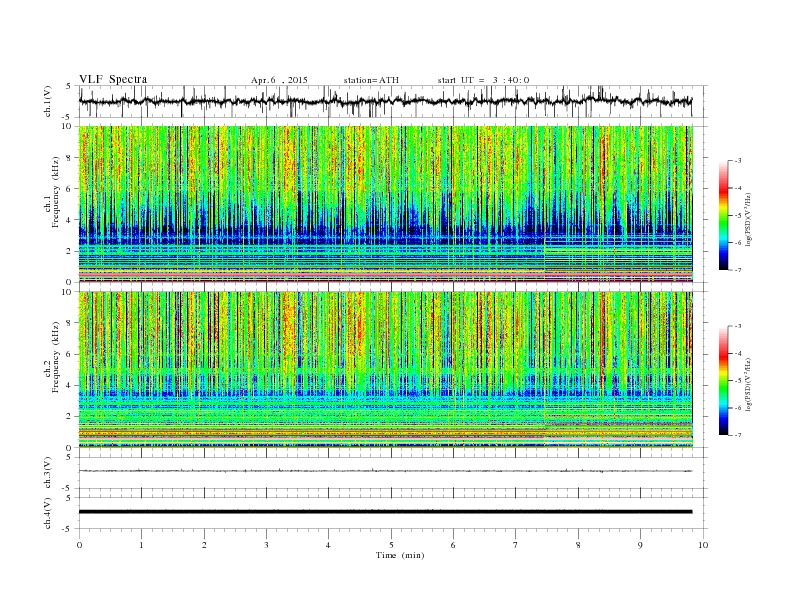This screenshot has width=792, height=612.
Task: Click the "1" tick label on time axis
Action: 142,545
